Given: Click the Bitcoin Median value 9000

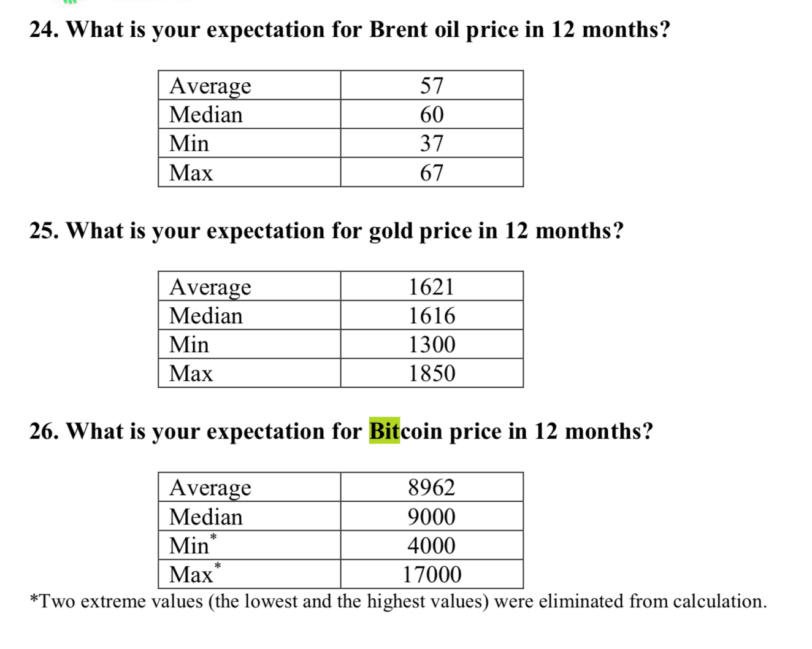Looking at the screenshot, I should (x=432, y=517).
